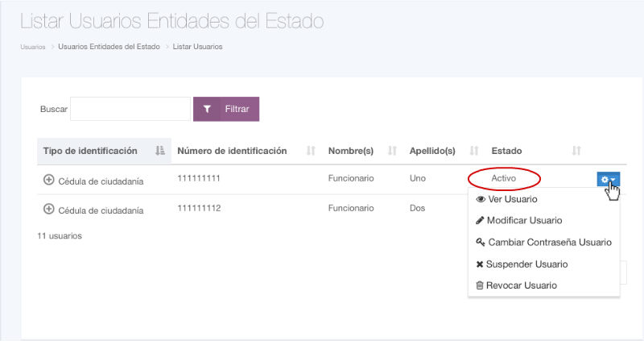Sort by Tipo de identificación column icon

tap(159, 151)
